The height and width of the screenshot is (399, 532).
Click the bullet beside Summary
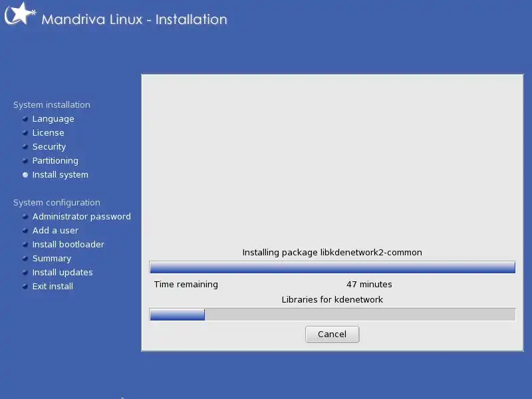(x=25, y=259)
